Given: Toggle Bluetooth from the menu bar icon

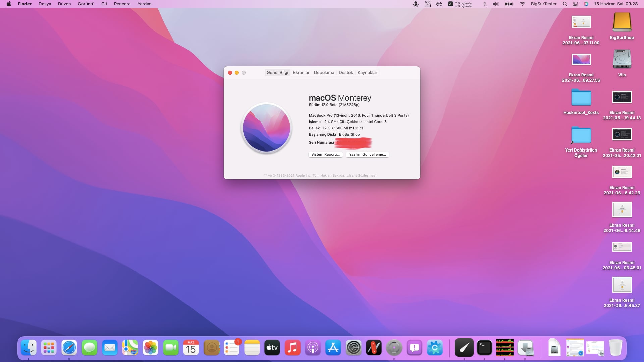Looking at the screenshot, I should pyautogui.click(x=484, y=4).
